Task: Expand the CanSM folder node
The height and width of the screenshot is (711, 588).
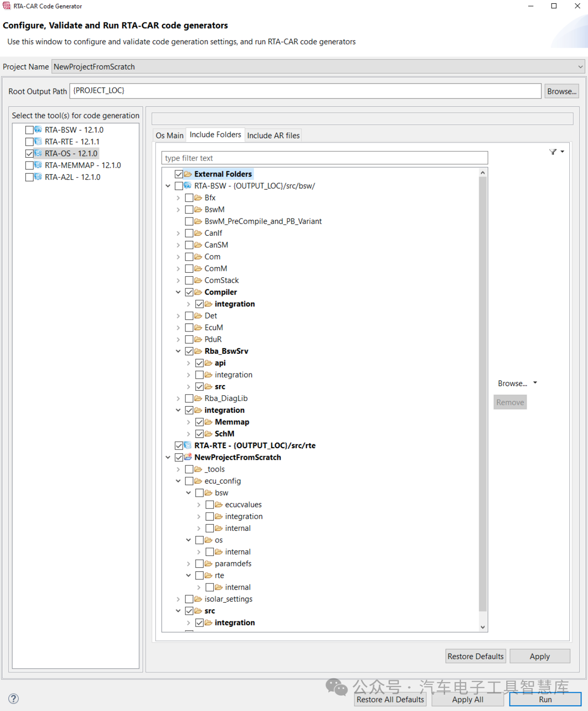Action: [178, 245]
